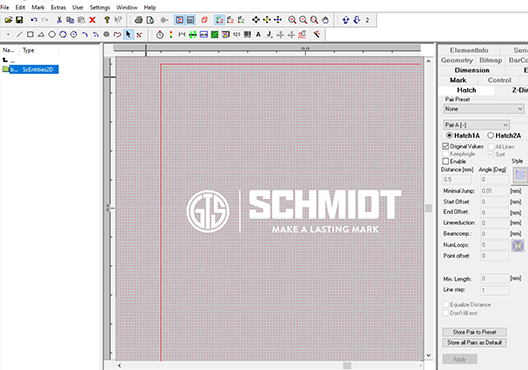Click the save floppy disk icon
This screenshot has height=370, width=528.
coord(19,20)
